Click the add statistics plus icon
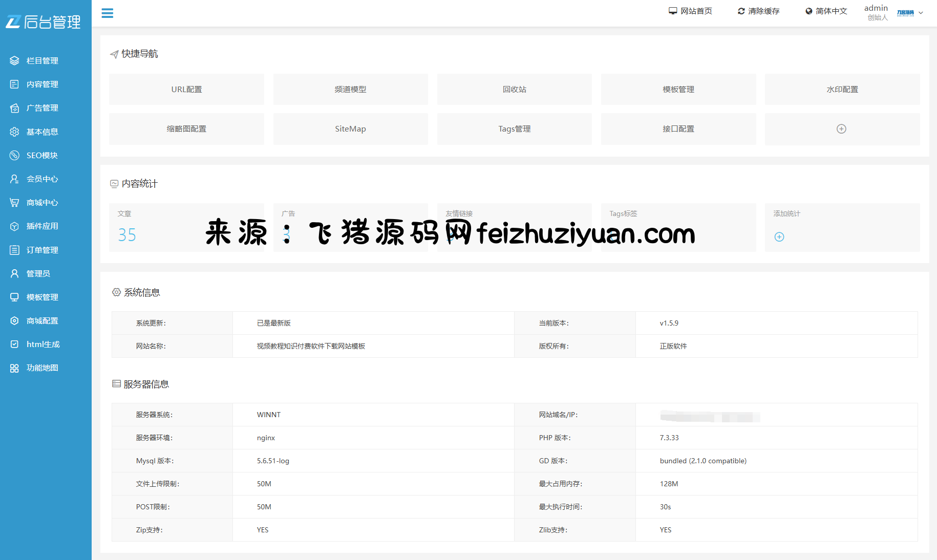The width and height of the screenshot is (937, 560). click(x=779, y=237)
